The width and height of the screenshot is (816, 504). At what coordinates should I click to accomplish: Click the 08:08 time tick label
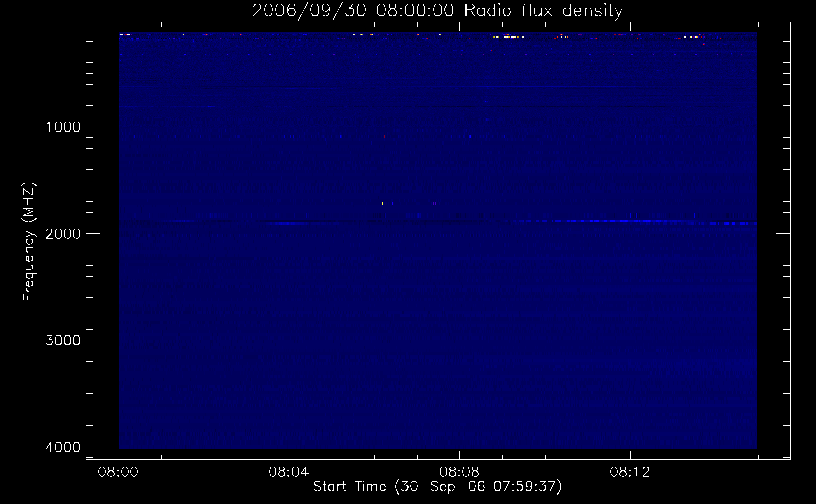tap(459, 472)
